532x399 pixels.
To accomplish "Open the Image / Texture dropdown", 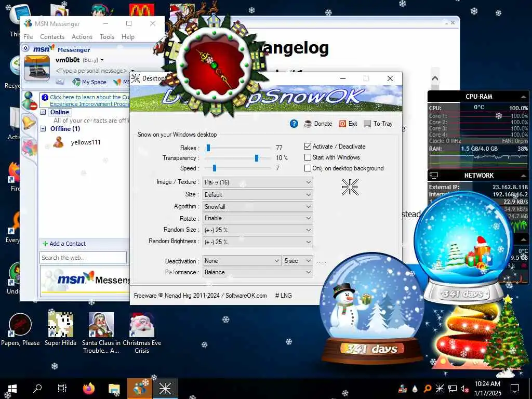I will 258,182.
